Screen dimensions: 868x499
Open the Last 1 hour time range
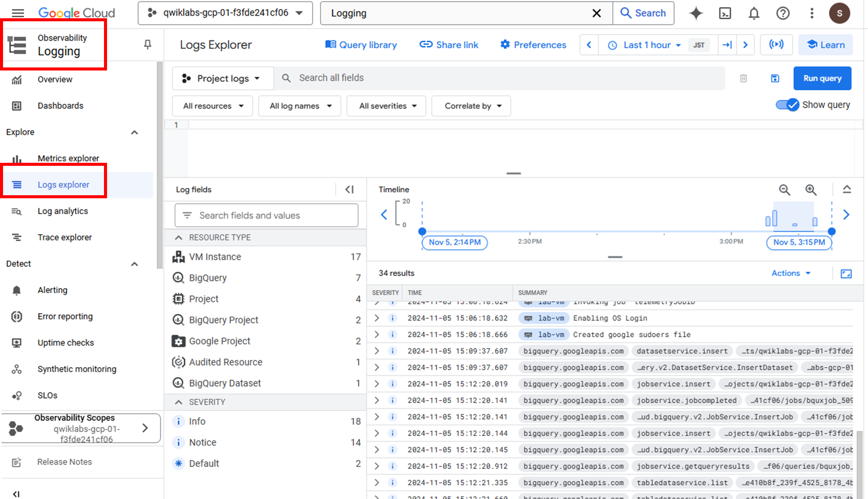click(643, 45)
